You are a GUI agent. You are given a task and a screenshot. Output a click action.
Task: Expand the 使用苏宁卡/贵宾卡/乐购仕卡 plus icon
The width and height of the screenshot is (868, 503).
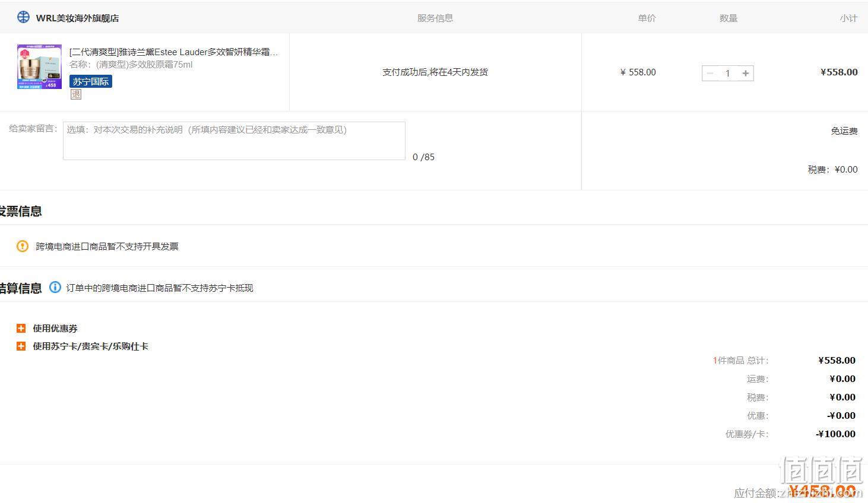click(x=21, y=346)
